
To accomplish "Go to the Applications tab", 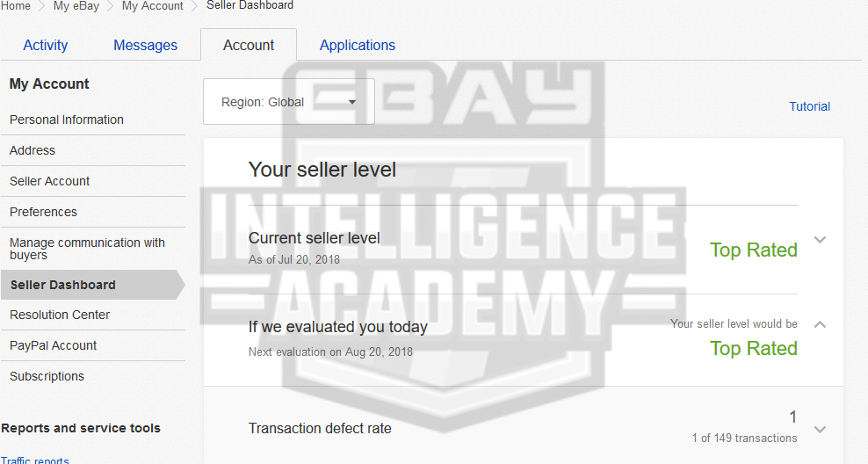I will click(x=357, y=45).
